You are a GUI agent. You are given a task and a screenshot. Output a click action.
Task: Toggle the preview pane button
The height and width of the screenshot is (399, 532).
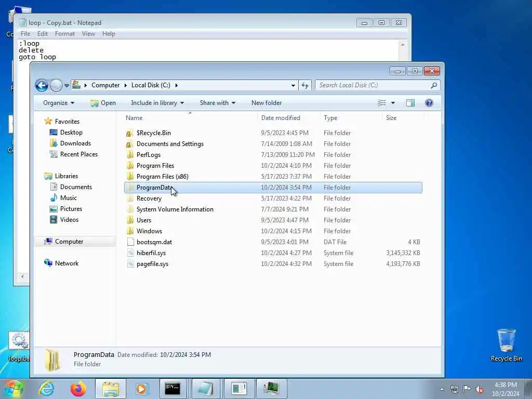410,103
